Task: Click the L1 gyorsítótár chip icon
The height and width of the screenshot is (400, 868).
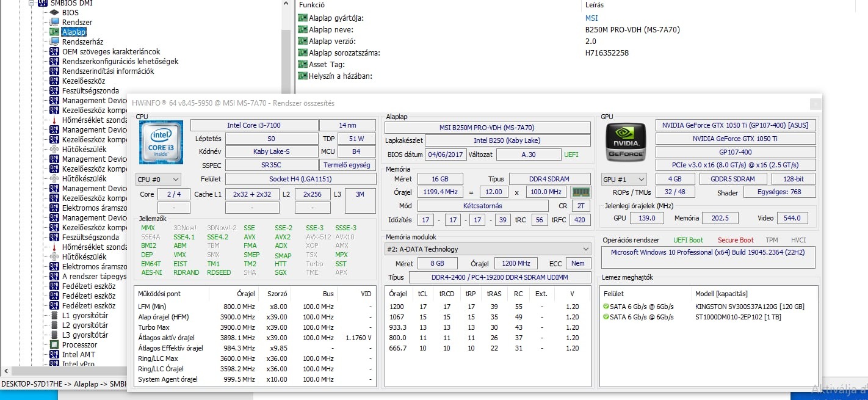Action: point(55,315)
